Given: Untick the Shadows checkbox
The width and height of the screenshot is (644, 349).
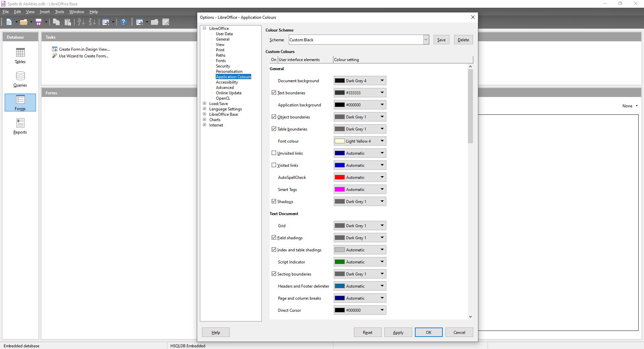Looking at the screenshot, I should click(274, 201).
